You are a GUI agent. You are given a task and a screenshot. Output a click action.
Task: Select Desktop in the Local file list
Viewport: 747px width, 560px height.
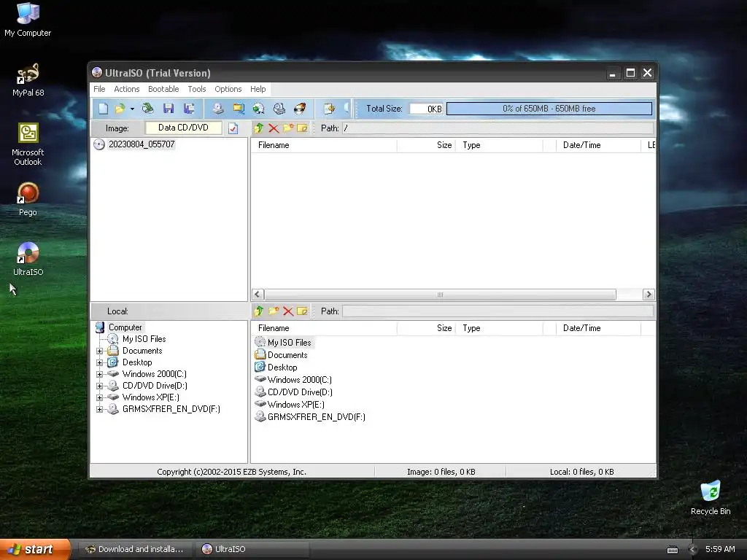point(282,367)
